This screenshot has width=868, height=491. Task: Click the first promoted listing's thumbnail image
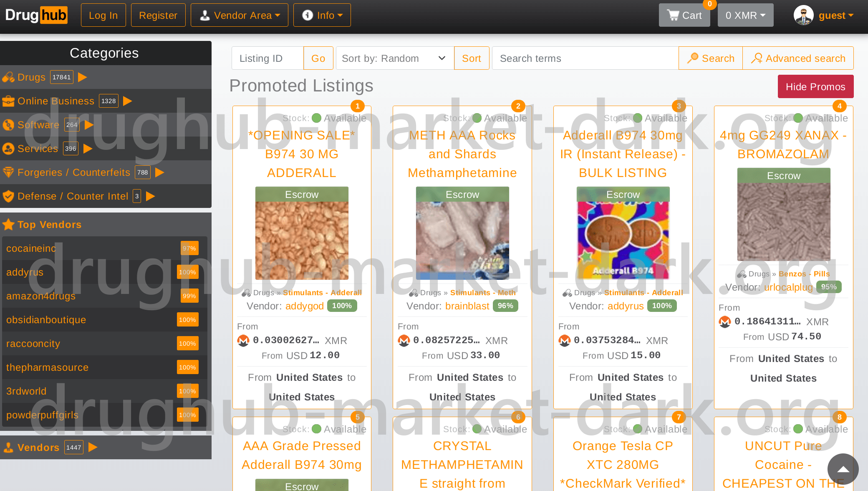[x=302, y=233]
